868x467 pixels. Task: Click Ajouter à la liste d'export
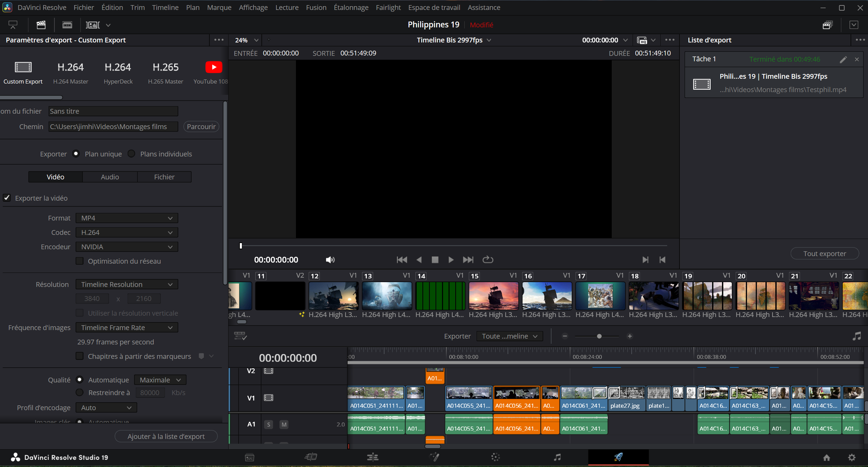166,436
